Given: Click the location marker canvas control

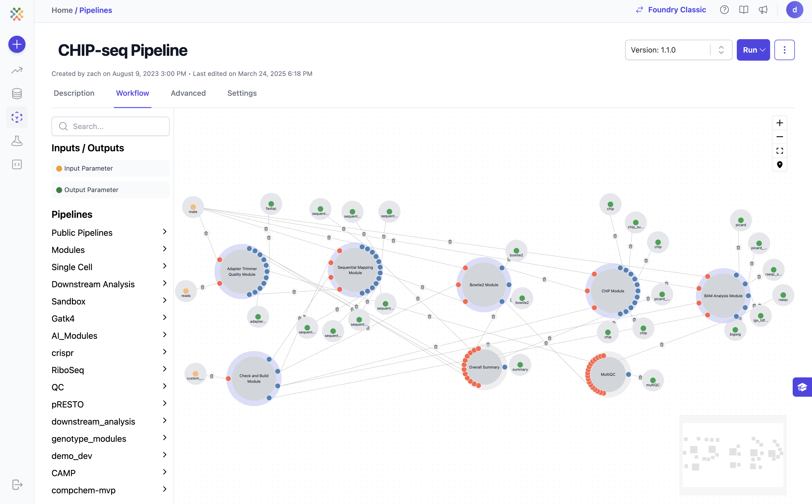Looking at the screenshot, I should (x=779, y=165).
